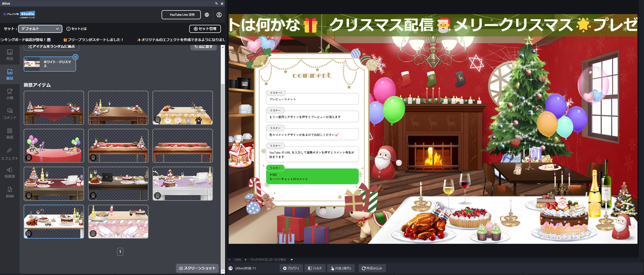Open the コメント comment sidebar section
Viewport: 644px width, 275px height.
pyautogui.click(x=10, y=114)
